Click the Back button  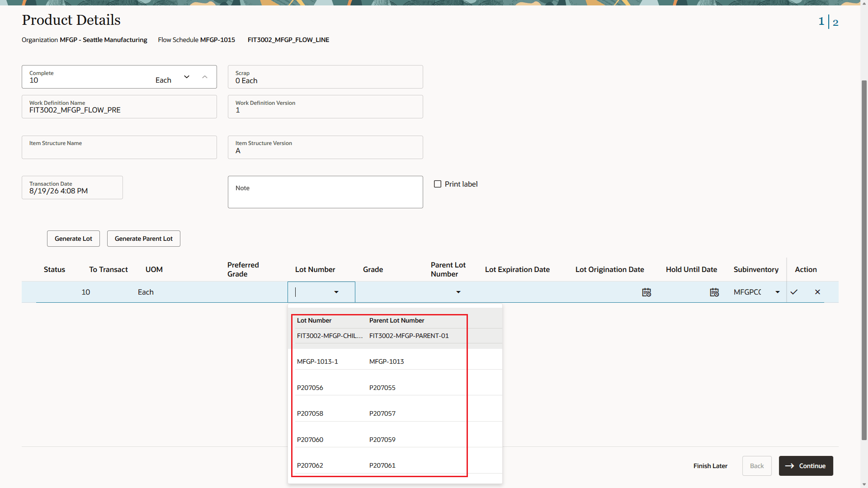757,466
